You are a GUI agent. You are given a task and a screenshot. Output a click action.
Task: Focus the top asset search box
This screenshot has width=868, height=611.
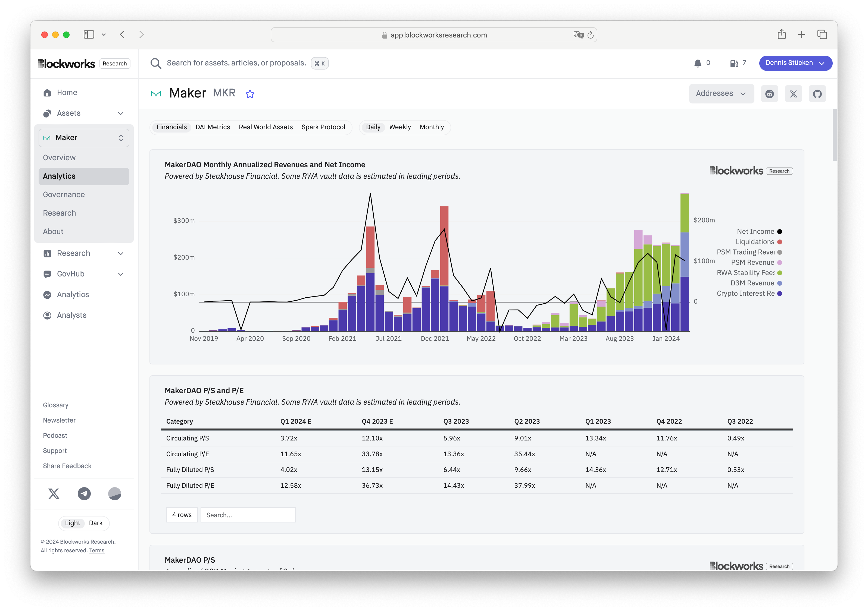coord(236,63)
